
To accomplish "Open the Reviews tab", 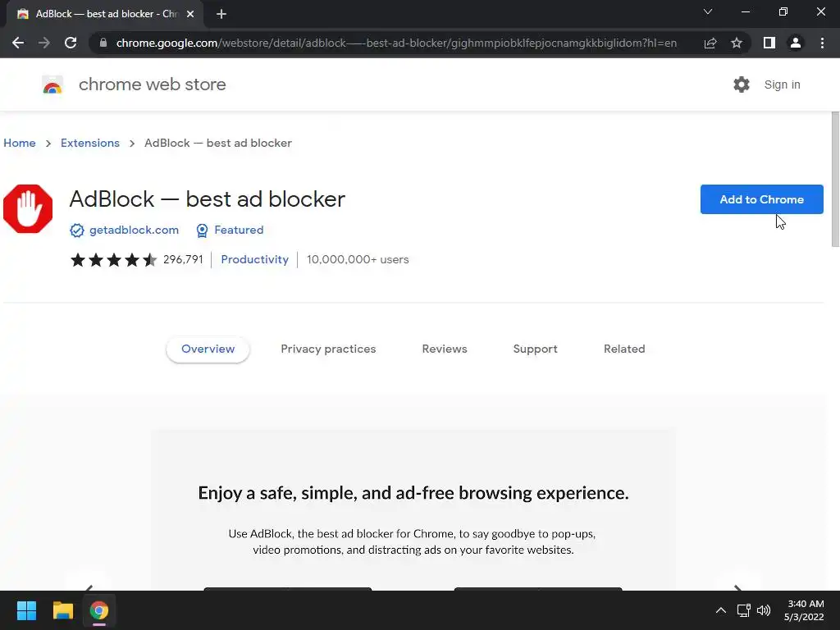I will (x=445, y=349).
